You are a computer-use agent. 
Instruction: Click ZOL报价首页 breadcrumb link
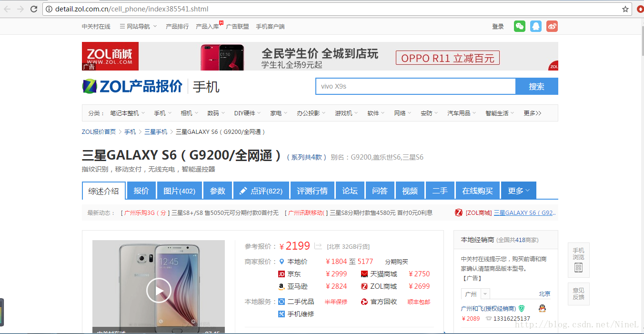[x=99, y=132]
